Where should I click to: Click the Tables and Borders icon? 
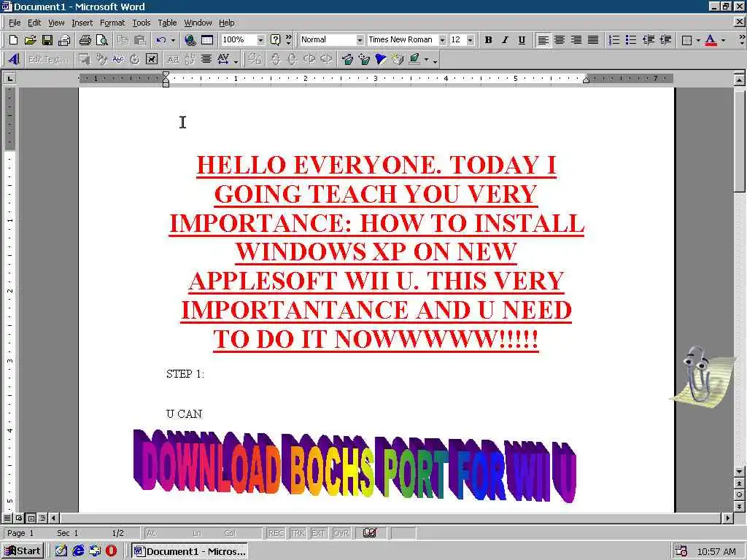click(207, 40)
